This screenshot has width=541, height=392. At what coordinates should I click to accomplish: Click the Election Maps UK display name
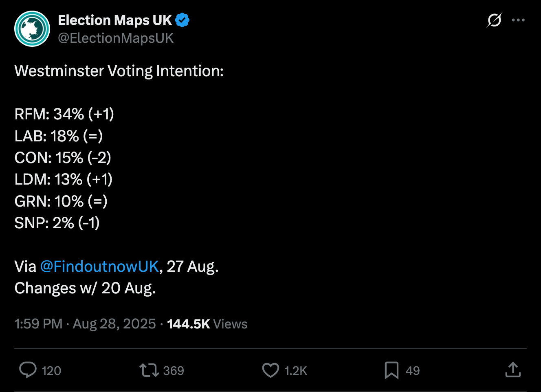[x=115, y=20]
